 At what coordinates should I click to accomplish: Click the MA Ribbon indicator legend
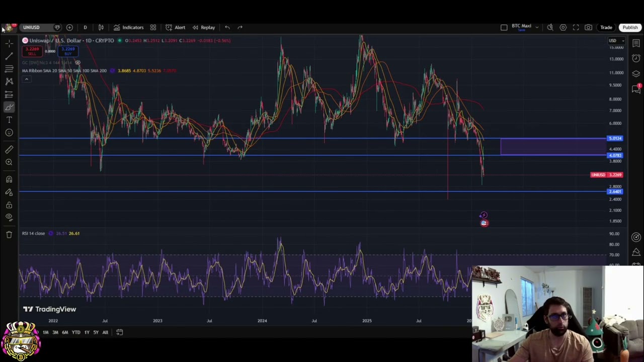[64, 71]
